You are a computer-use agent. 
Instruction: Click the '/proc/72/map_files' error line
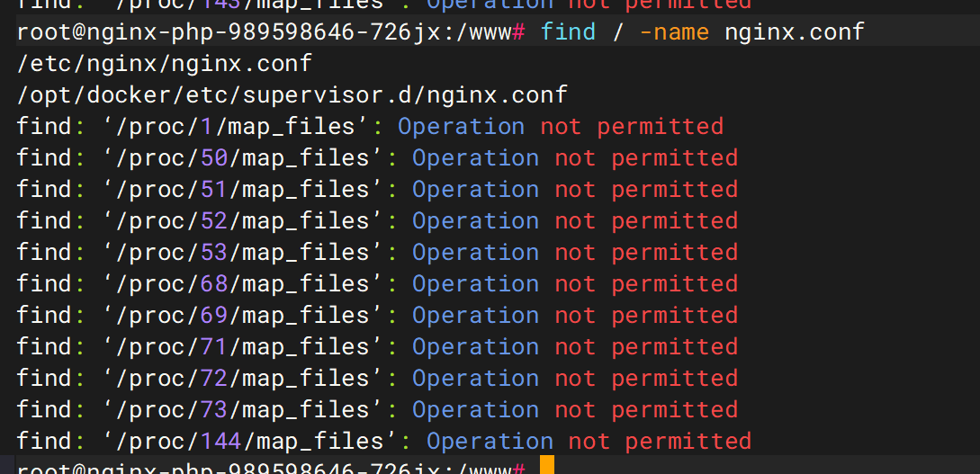pyautogui.click(x=377, y=378)
